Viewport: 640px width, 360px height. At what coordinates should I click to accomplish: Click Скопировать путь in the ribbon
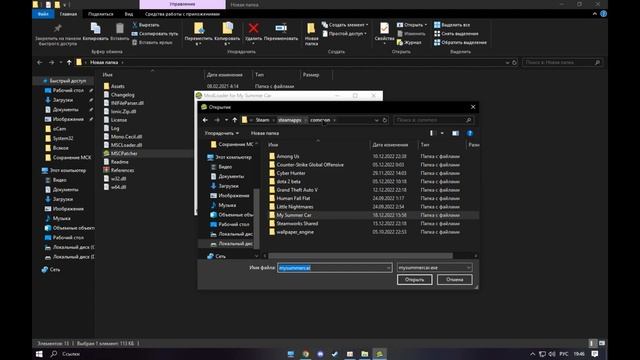tap(155, 34)
